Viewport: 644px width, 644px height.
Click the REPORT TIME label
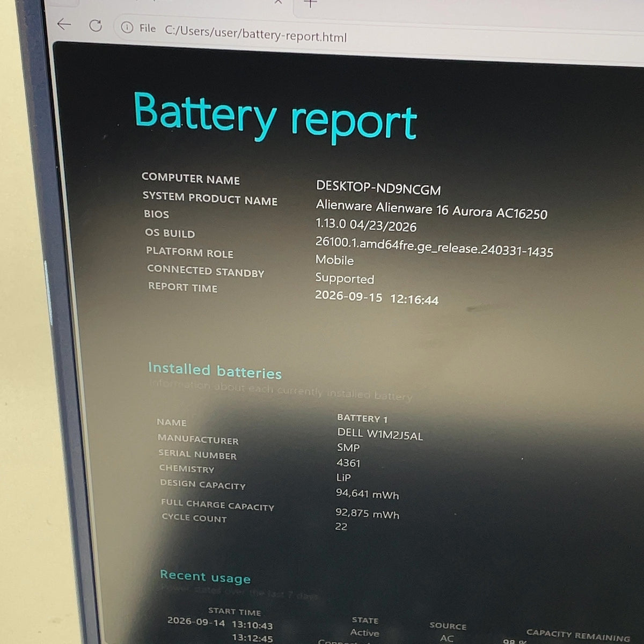tap(182, 287)
